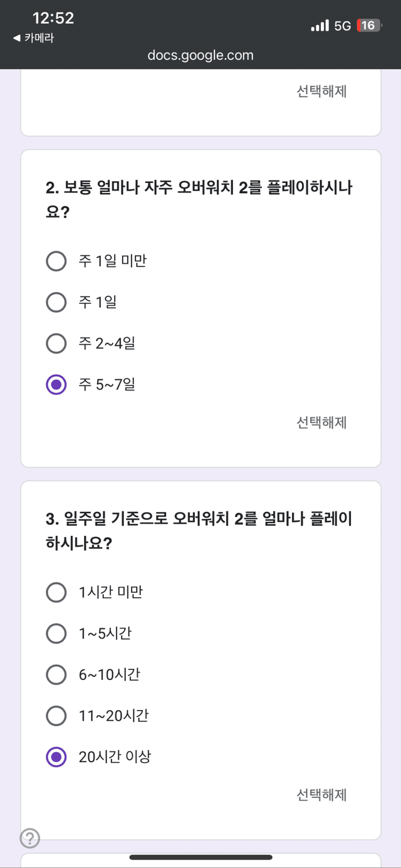Select the checked '주 5~7일' option

(x=56, y=385)
